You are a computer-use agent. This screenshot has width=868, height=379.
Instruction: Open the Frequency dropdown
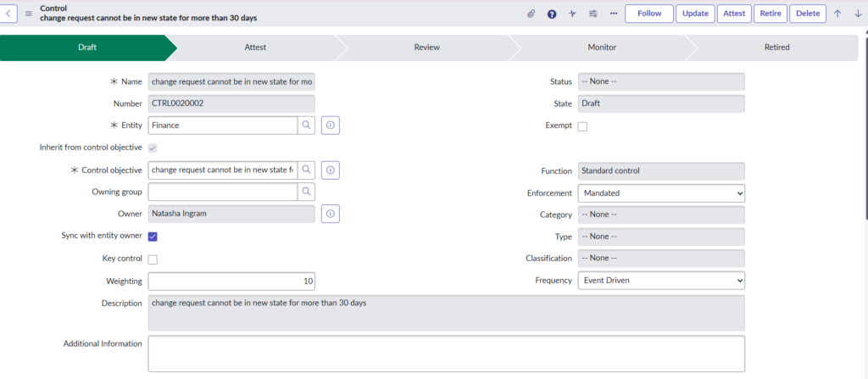click(x=661, y=281)
